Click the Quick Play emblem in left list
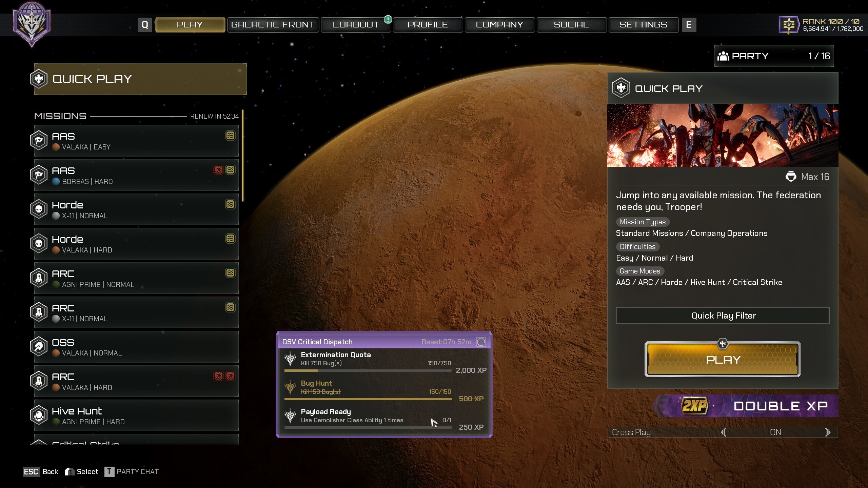 pos(39,79)
